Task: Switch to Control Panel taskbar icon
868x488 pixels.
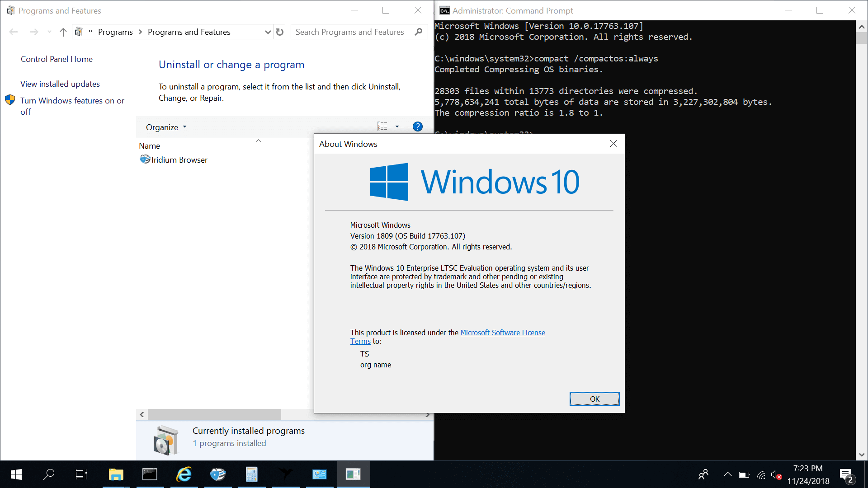Action: 320,474
